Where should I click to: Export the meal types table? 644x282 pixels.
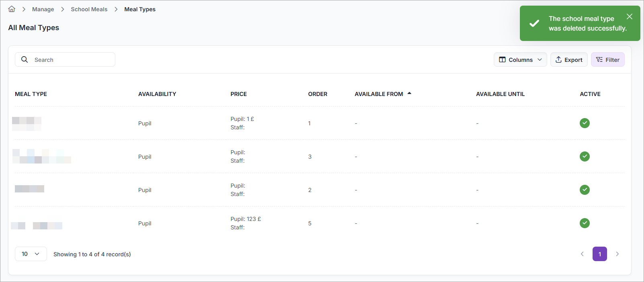tap(569, 59)
